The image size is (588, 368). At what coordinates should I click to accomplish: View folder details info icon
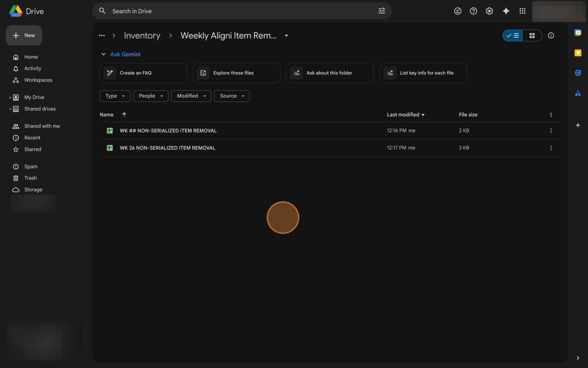(x=551, y=35)
